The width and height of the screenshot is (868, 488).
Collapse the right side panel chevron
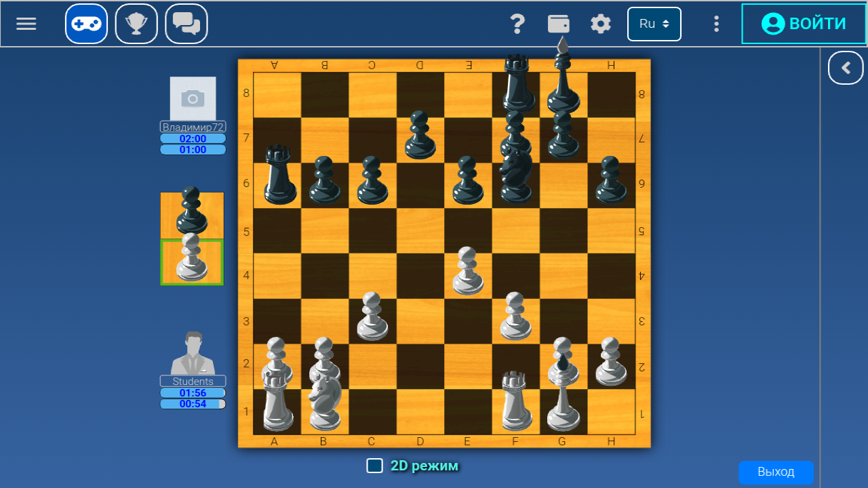click(x=845, y=67)
